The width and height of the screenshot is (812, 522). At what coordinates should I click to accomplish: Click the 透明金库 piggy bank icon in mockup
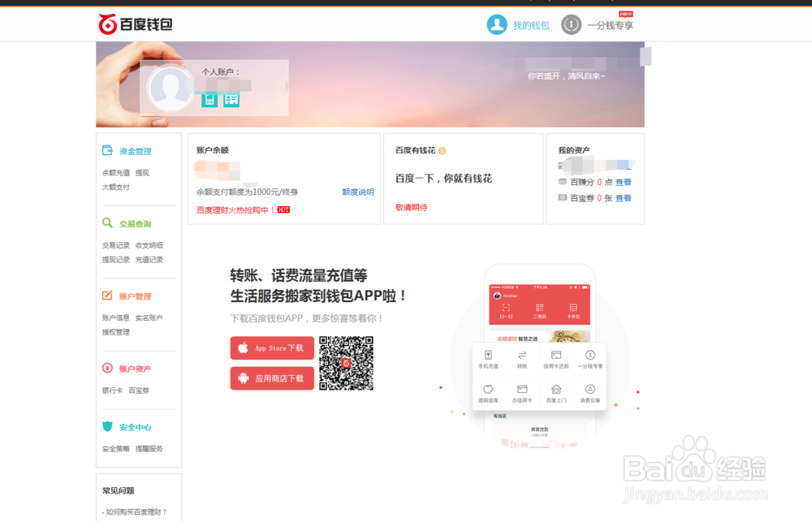[488, 390]
